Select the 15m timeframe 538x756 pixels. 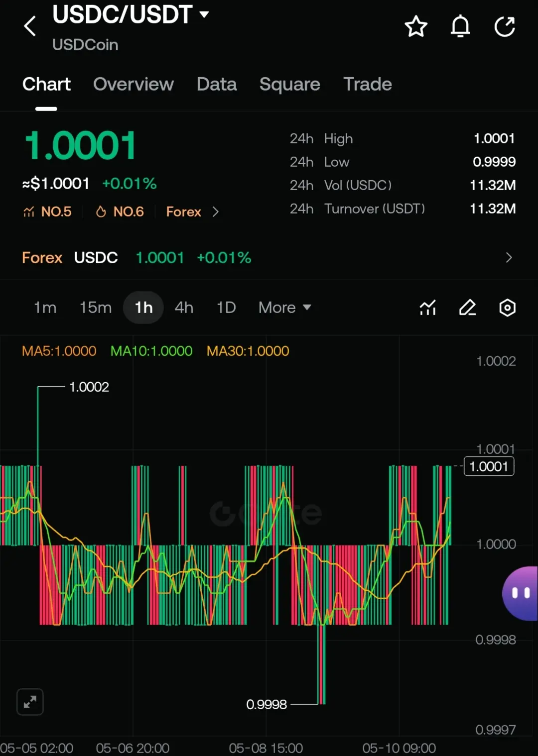[96, 308]
